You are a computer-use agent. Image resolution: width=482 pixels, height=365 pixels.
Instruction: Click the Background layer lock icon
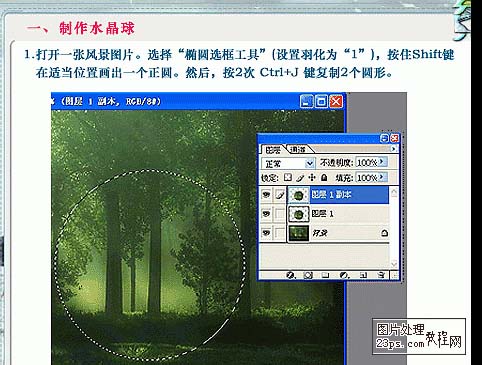pyautogui.click(x=384, y=233)
